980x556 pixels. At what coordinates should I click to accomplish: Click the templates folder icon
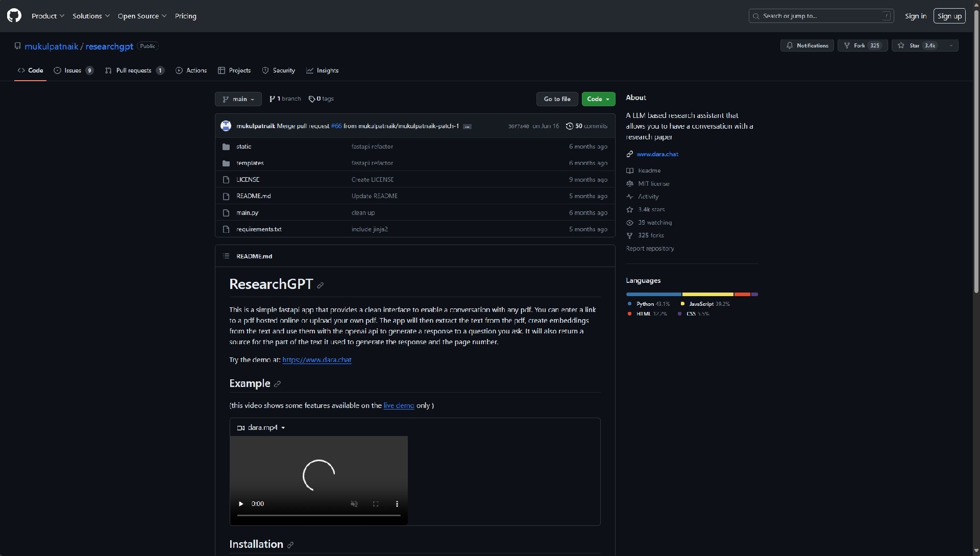[226, 163]
